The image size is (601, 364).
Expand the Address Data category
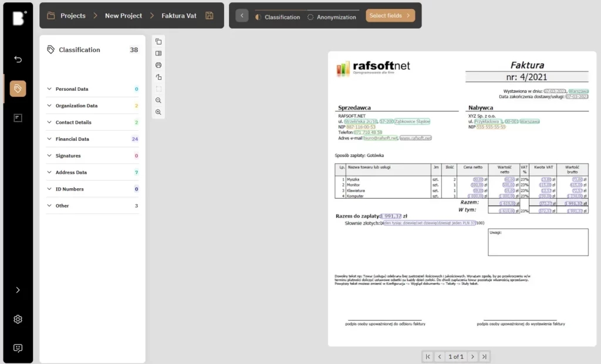[49, 172]
